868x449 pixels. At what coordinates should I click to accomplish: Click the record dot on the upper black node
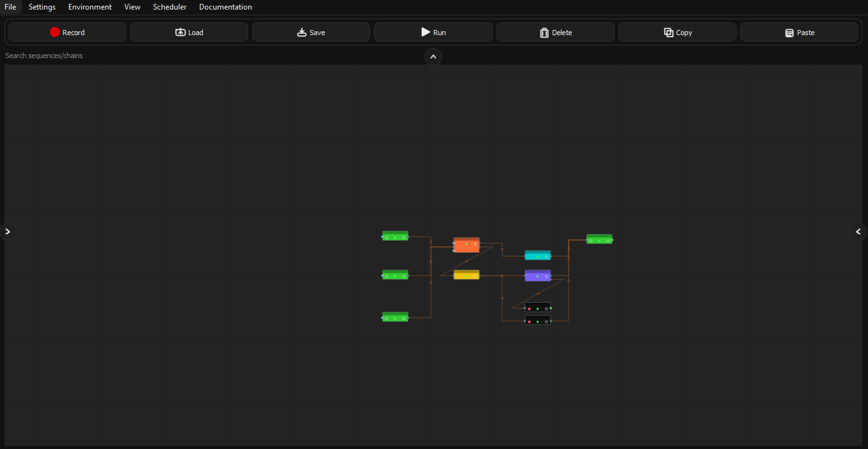pos(529,309)
